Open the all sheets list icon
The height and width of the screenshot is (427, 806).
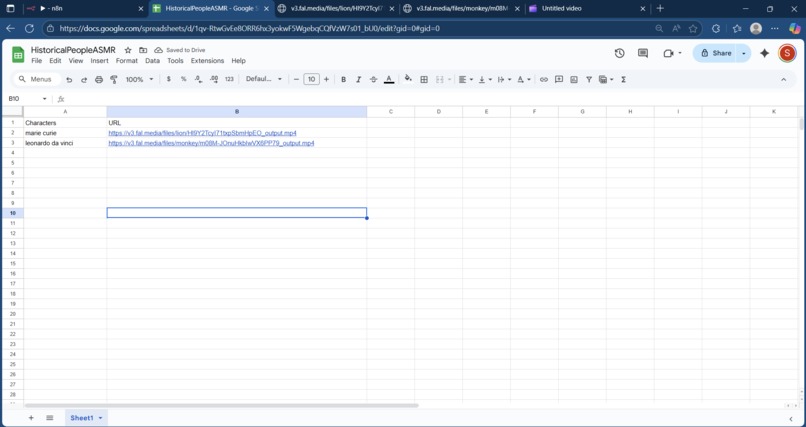pos(49,418)
